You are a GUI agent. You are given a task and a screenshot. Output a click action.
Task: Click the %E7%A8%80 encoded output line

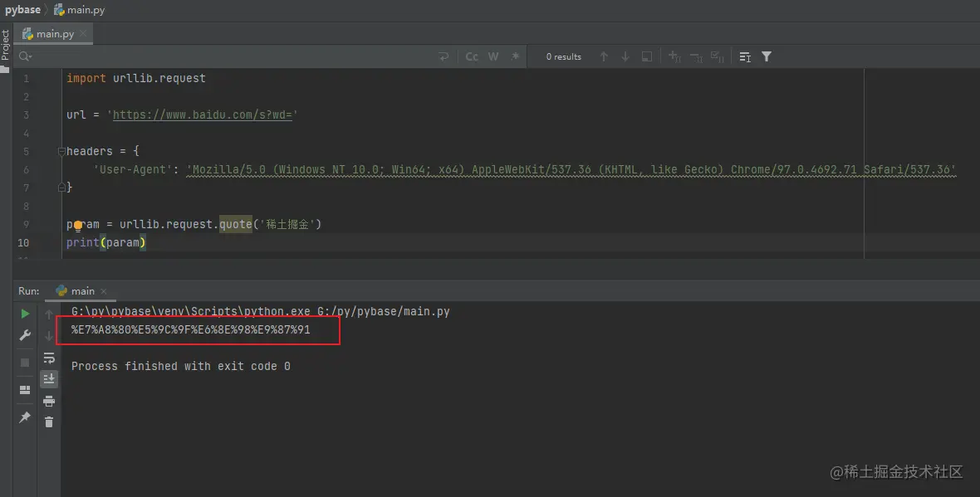point(191,329)
